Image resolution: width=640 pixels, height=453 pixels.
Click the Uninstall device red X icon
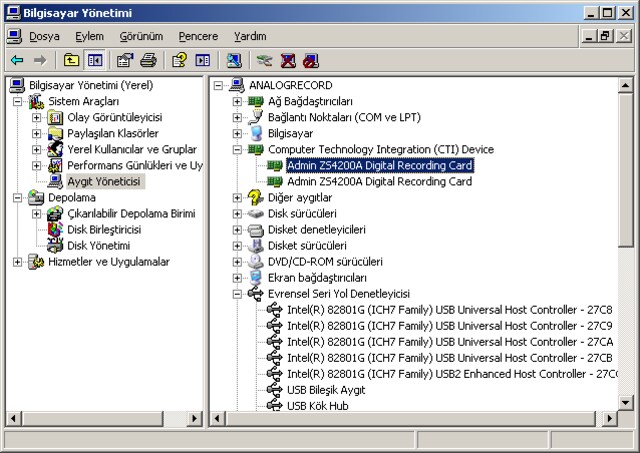(288, 61)
